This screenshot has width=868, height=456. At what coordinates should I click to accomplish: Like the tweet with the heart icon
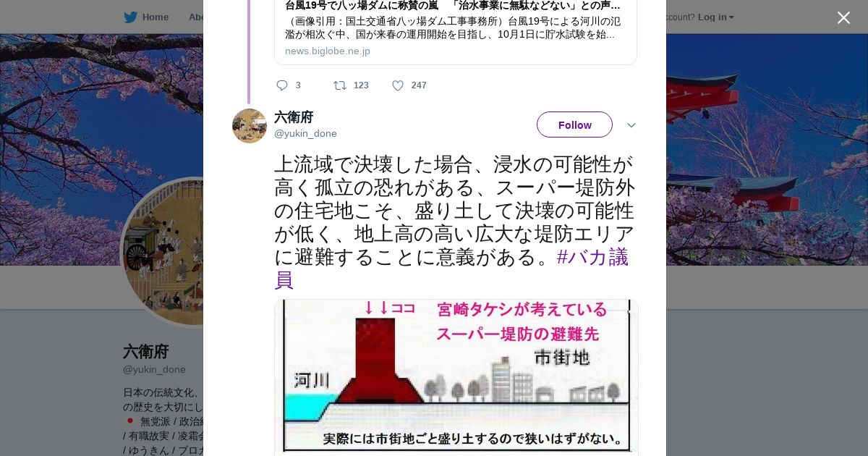point(398,85)
